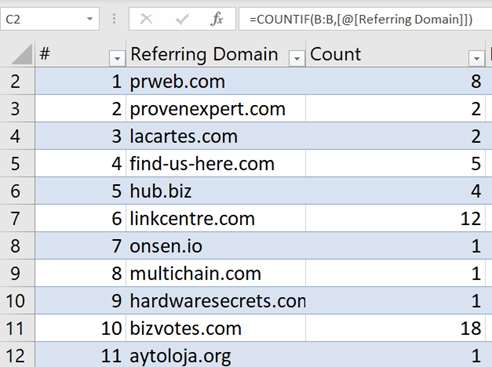Open the Name Box dropdown arrow

tap(90, 19)
